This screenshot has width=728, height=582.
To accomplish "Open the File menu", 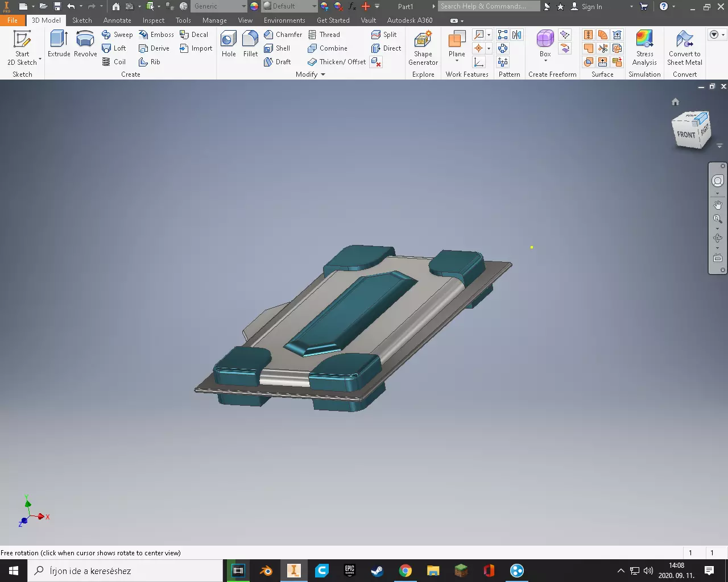I will tap(13, 20).
